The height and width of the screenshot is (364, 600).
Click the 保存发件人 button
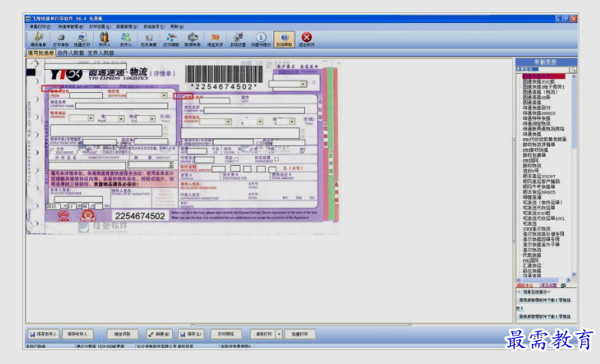[x=44, y=334]
